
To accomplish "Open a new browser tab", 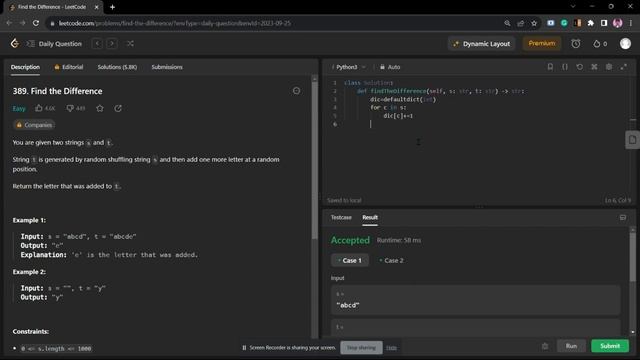I will click(112, 7).
